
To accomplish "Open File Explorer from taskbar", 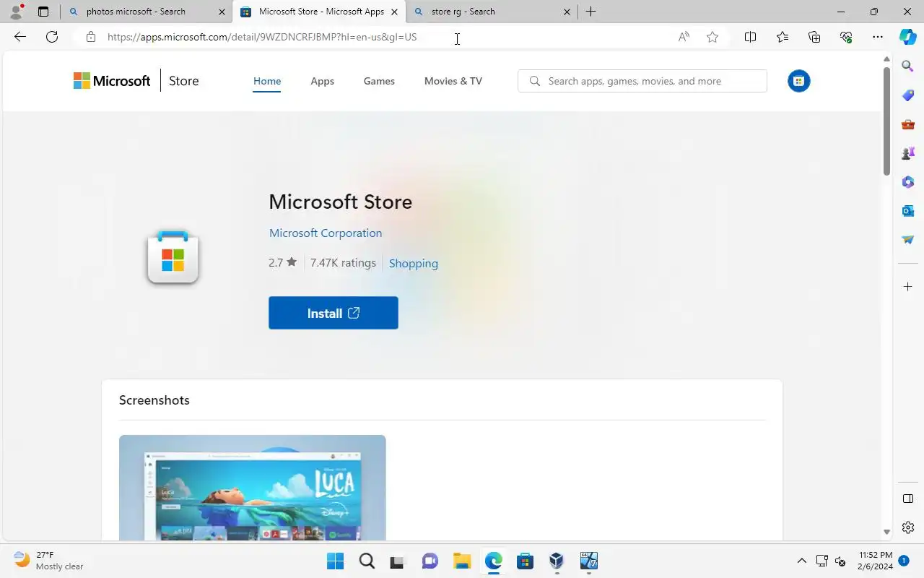I will pos(462,561).
